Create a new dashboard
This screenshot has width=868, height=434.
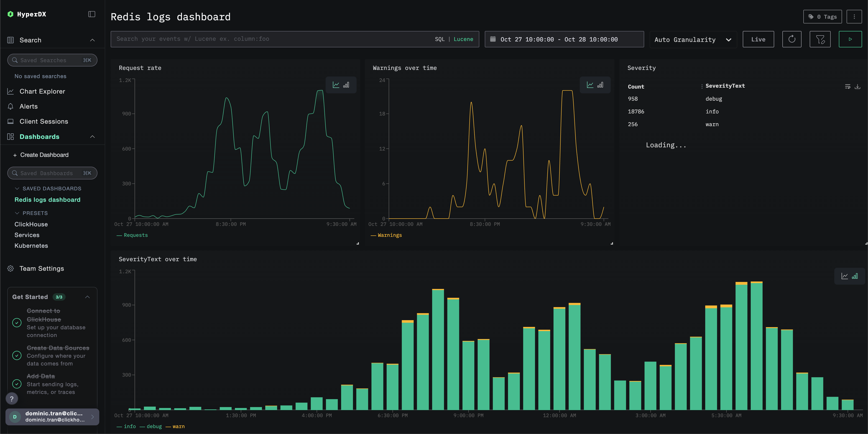[44, 155]
